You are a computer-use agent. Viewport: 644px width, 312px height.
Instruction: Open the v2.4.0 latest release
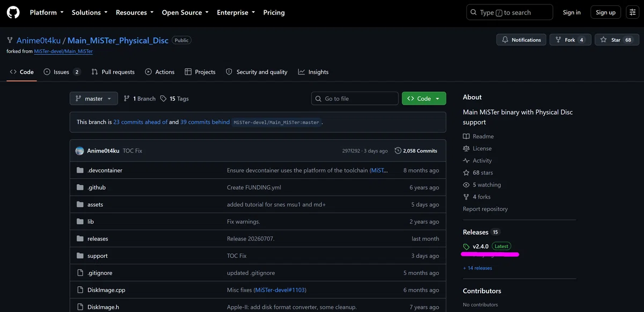pos(486,246)
